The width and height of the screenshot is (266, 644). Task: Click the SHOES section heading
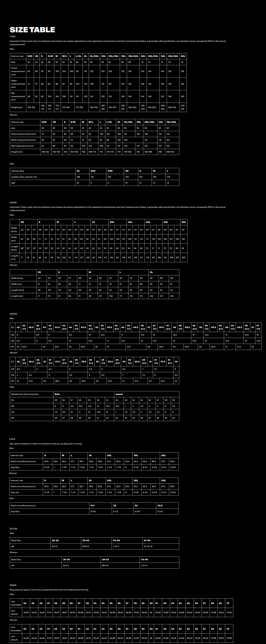tap(14, 314)
